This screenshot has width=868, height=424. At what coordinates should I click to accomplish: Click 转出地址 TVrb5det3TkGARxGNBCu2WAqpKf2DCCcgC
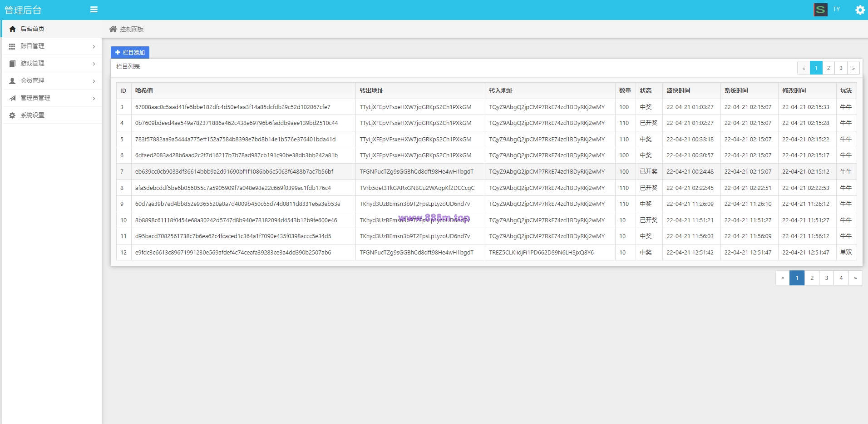(417, 188)
